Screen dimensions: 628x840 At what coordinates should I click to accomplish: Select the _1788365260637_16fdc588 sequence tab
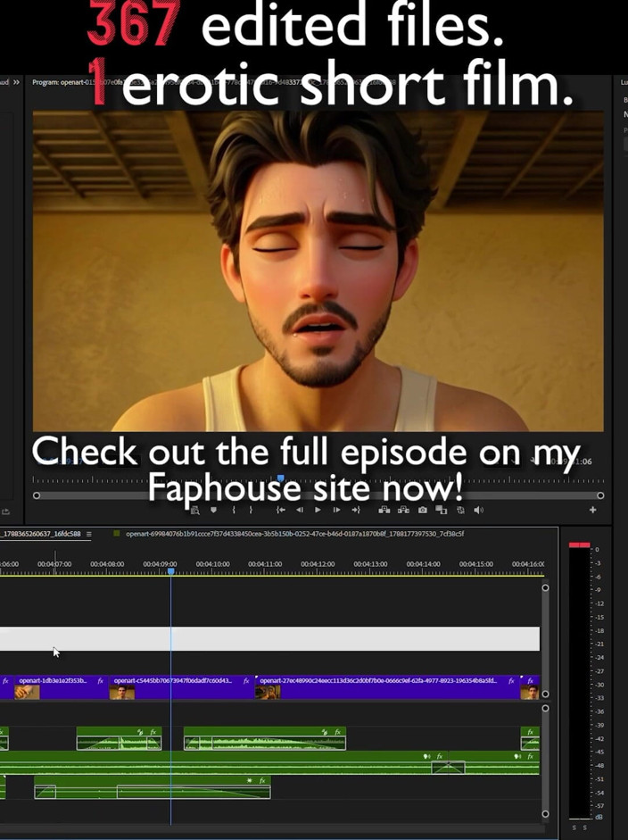(40, 534)
